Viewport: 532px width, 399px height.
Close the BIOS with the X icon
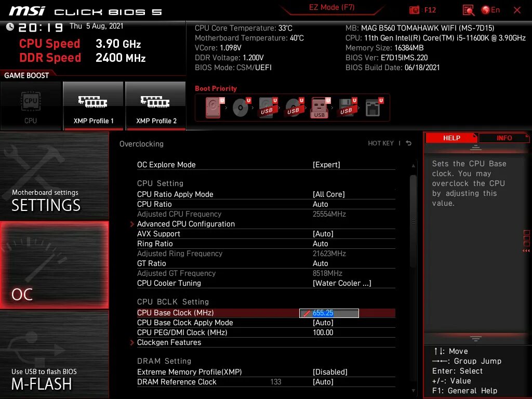[517, 10]
